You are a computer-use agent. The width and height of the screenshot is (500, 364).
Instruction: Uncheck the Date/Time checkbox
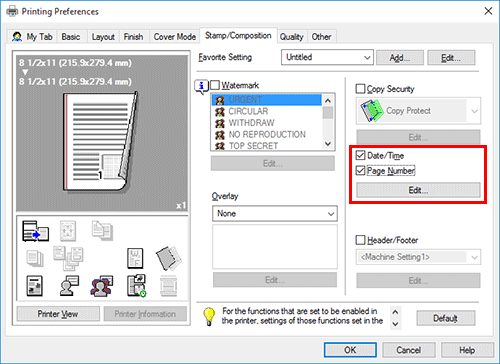click(x=360, y=155)
